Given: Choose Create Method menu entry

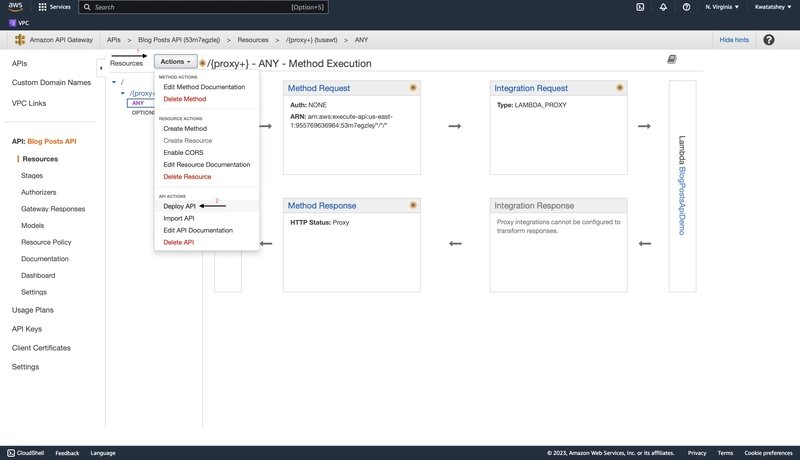Looking at the screenshot, I should click(x=185, y=129).
